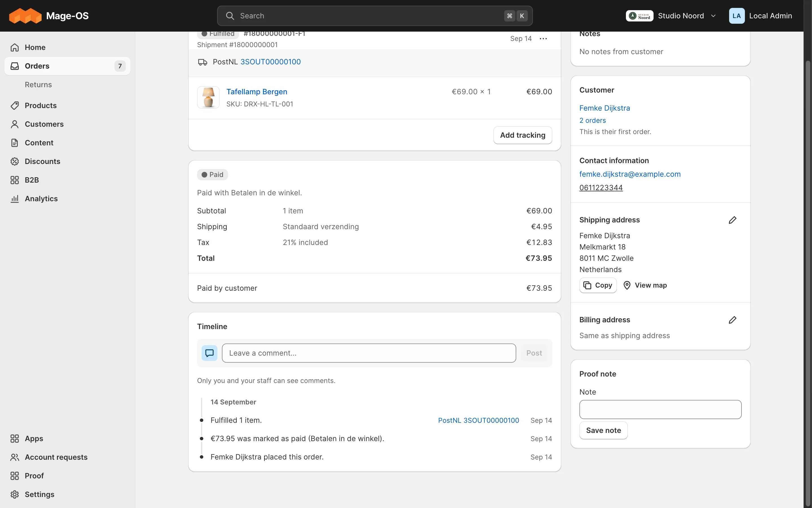Click "Same as shipping address" text

tap(625, 336)
